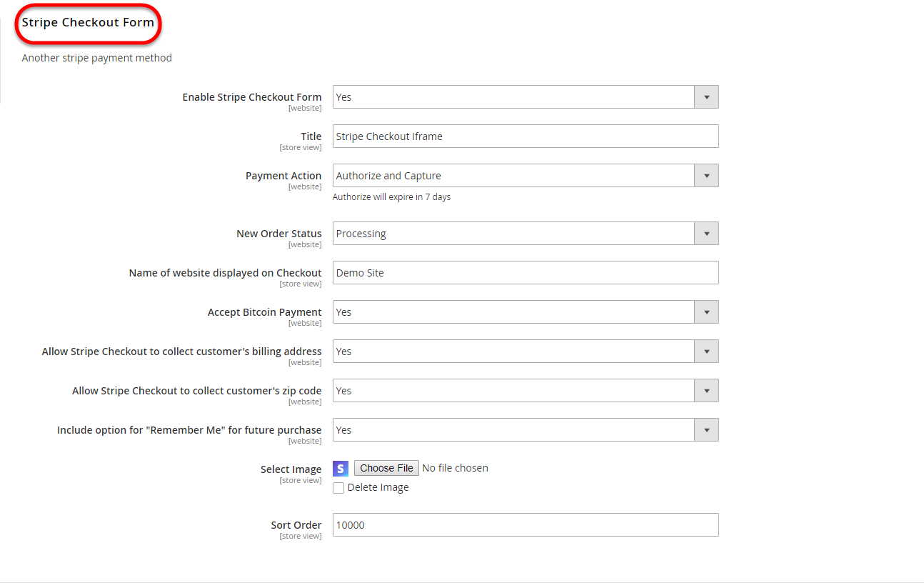This screenshot has width=924, height=583.
Task: Open the Enable Stripe Checkout Form dropdown
Action: [x=525, y=97]
